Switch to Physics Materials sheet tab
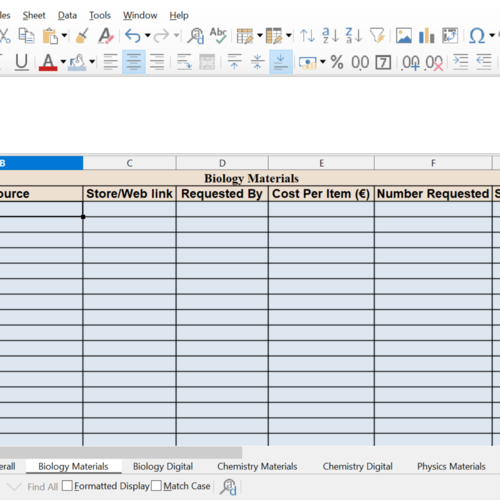 451,466
